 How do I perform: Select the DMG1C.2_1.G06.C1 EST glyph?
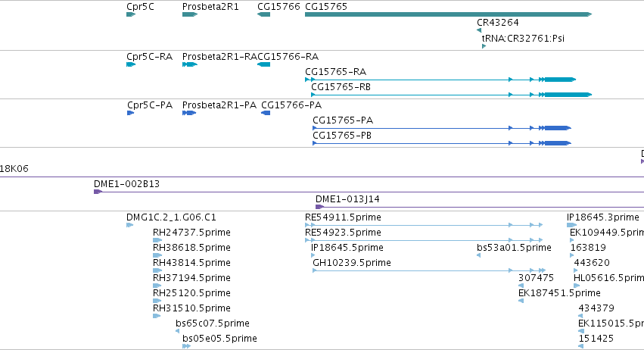(x=130, y=225)
